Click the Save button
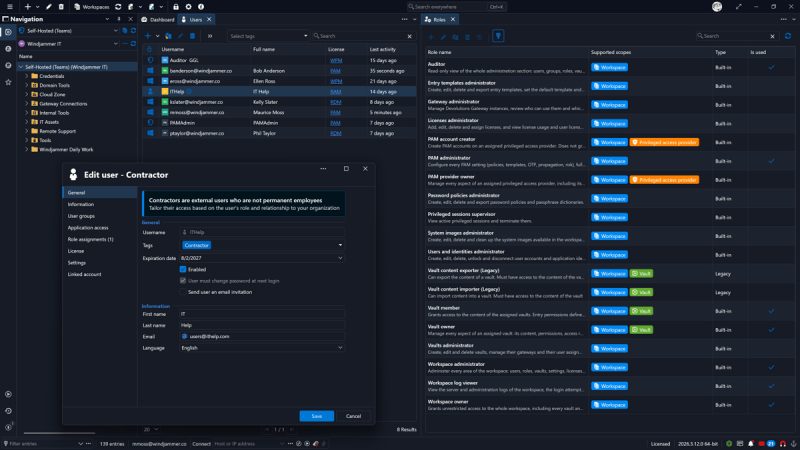The height and width of the screenshot is (450, 800). [317, 416]
